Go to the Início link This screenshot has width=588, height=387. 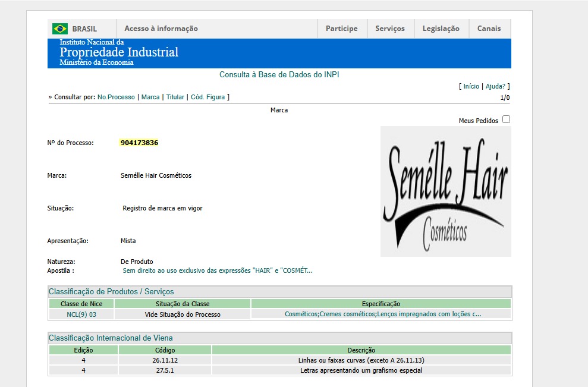(471, 86)
